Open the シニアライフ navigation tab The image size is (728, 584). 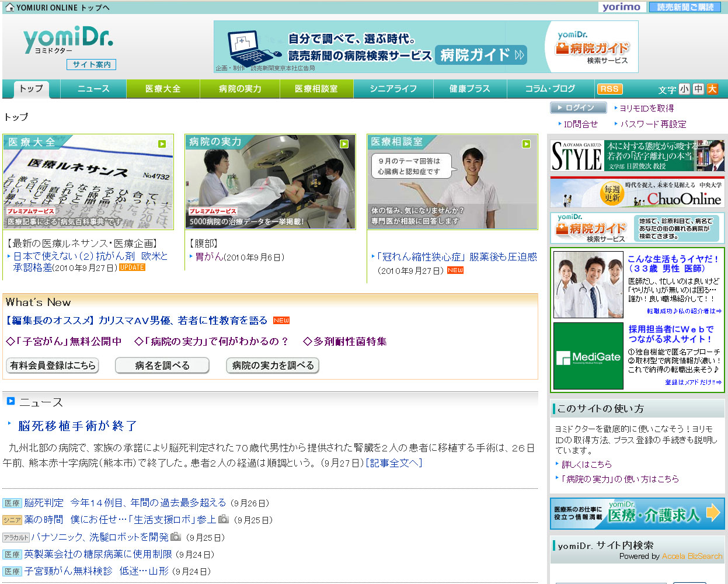pyautogui.click(x=393, y=89)
